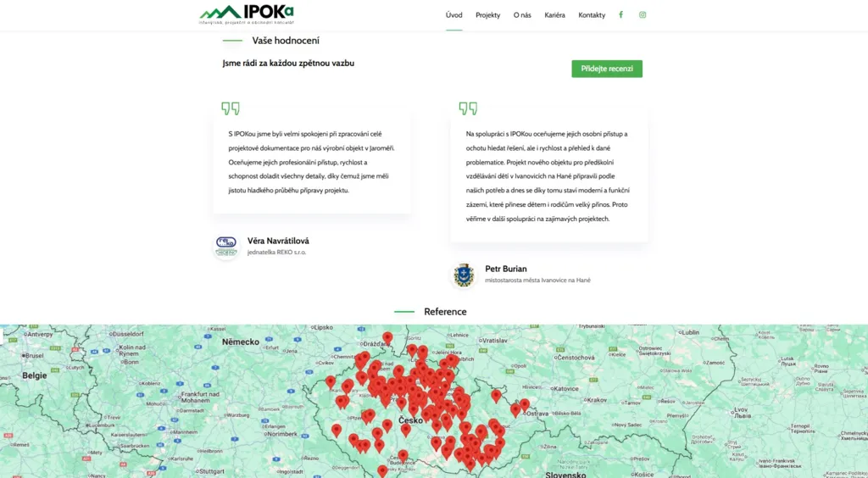Screen dimensions: 868x478
Task: Go to the Úvod menu item
Action: pos(454,15)
